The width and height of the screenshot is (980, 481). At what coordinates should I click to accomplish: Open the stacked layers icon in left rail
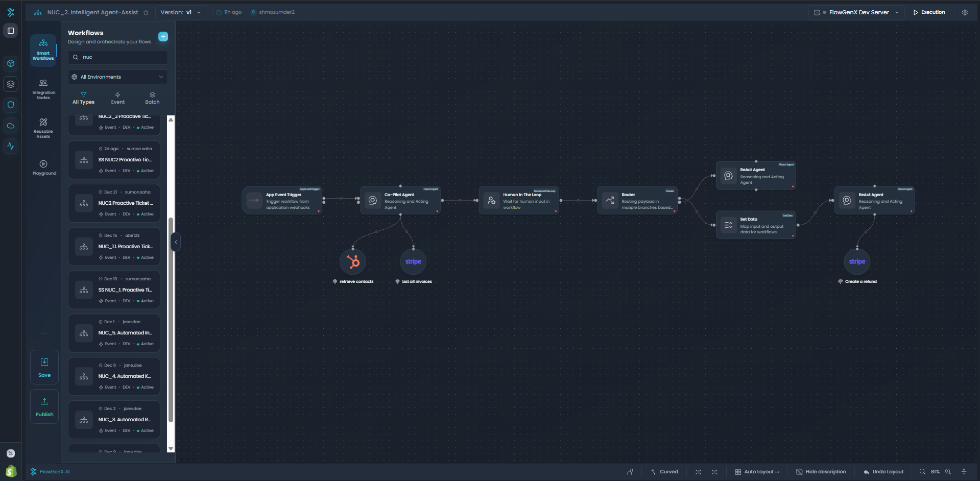[x=11, y=84]
